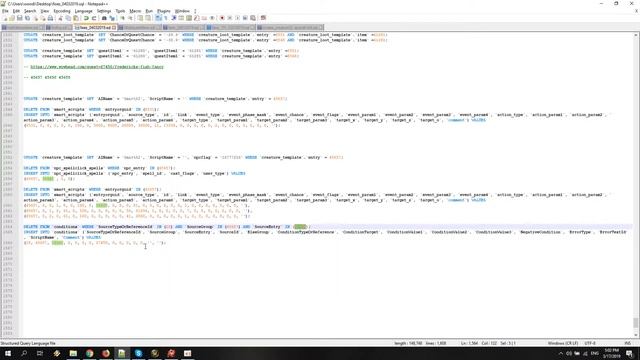Screen dimensions: 640x360
Task: Click the New file toolbar icon
Action: click(5, 18)
